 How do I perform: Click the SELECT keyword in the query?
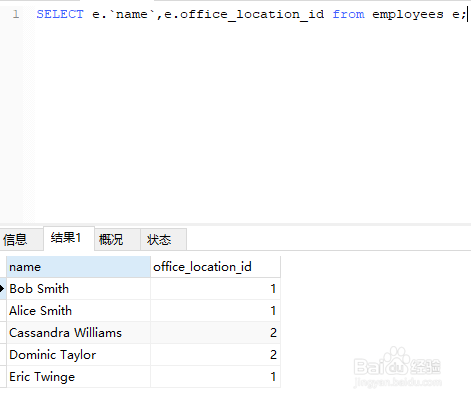60,14
